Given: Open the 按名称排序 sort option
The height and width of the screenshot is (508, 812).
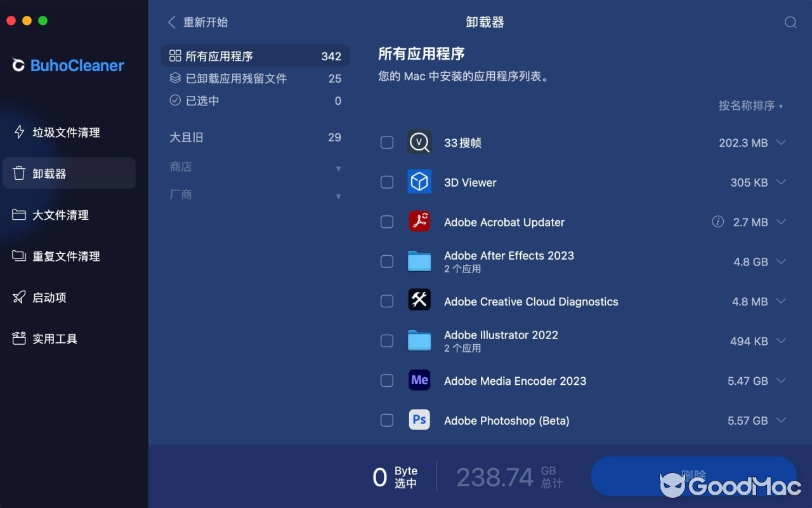Looking at the screenshot, I should pos(750,105).
